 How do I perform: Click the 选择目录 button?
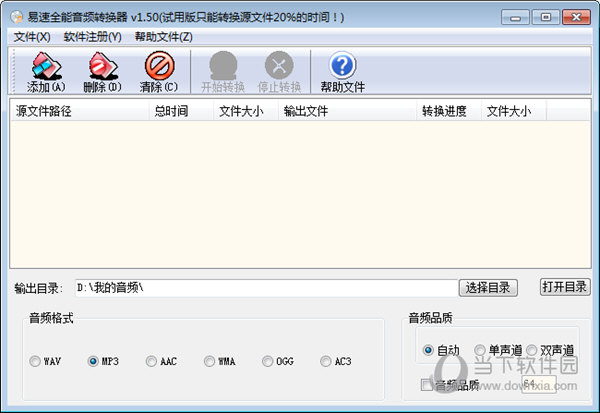pyautogui.click(x=488, y=288)
